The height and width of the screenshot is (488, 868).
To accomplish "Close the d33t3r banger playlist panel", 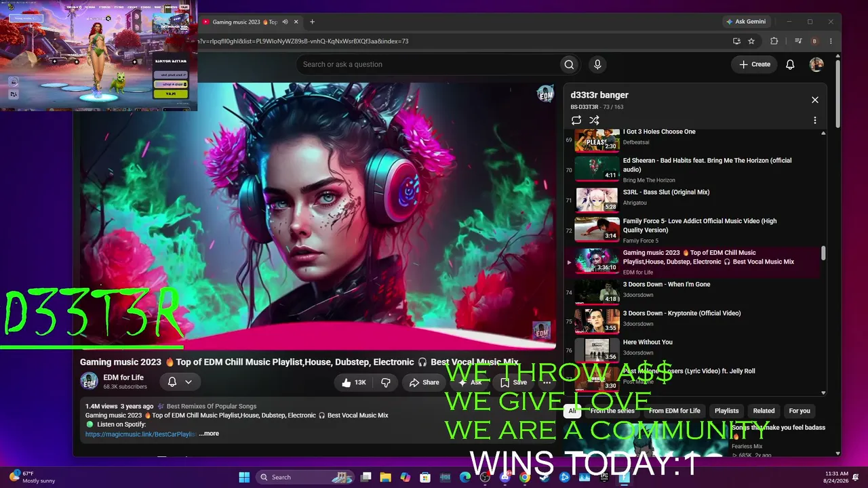I will click(x=815, y=100).
